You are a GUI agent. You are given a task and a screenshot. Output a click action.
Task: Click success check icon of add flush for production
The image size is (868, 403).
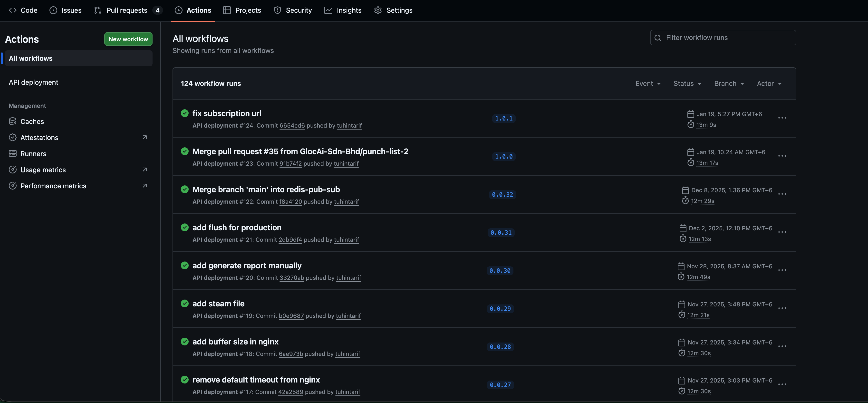pyautogui.click(x=184, y=227)
